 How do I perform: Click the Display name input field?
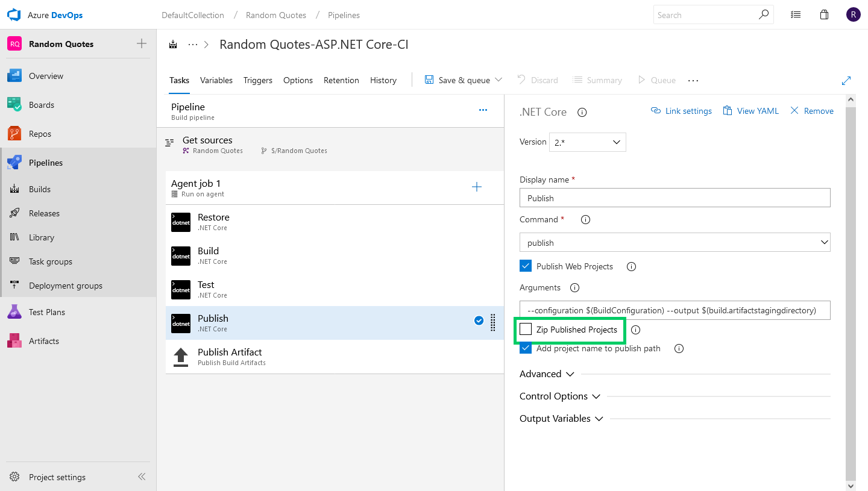[675, 198]
